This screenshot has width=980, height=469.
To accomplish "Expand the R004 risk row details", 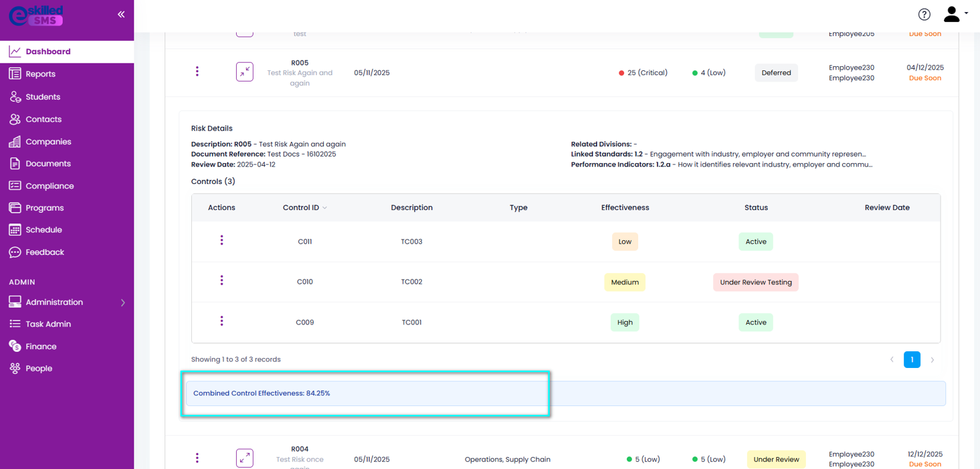I will pos(245,458).
